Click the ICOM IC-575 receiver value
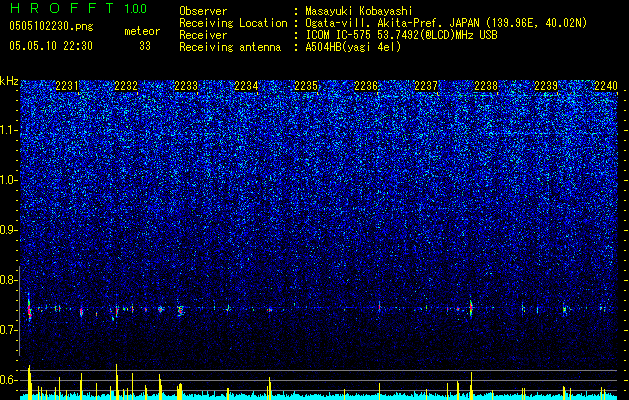Viewport: 629px width, 400px height. coord(401,35)
